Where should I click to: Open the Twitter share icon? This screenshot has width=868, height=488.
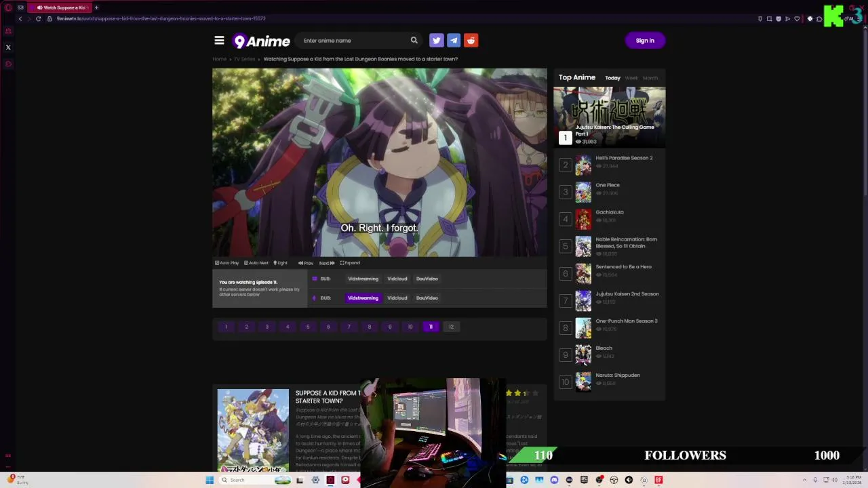click(436, 41)
